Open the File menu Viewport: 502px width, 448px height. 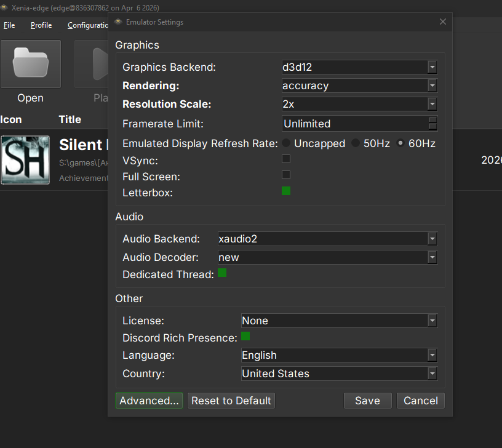coord(9,25)
